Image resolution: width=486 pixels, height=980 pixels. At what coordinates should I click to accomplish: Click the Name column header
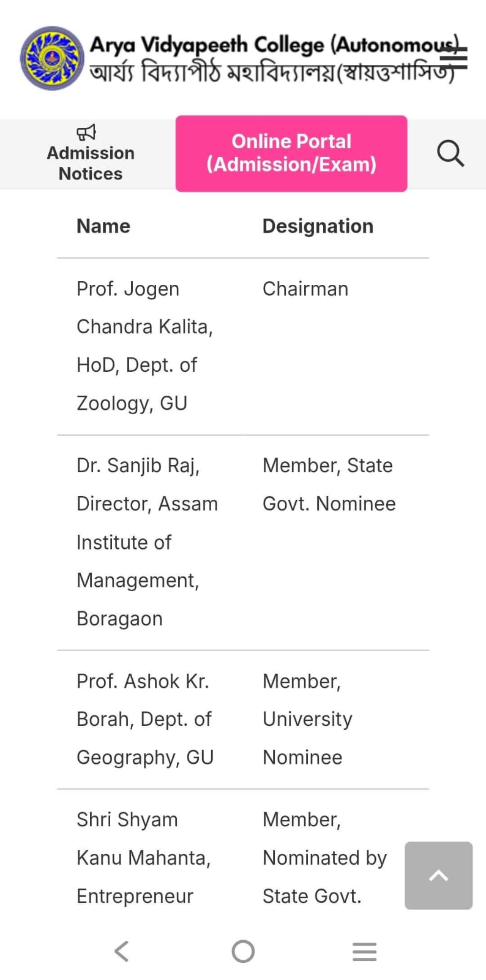pos(103,226)
